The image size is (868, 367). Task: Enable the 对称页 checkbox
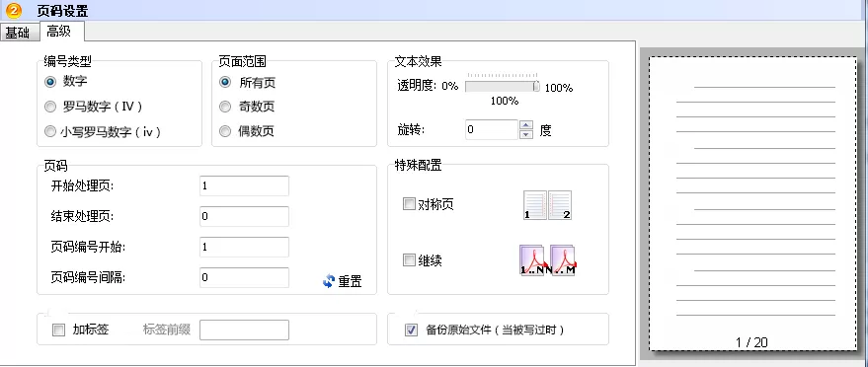tap(409, 204)
